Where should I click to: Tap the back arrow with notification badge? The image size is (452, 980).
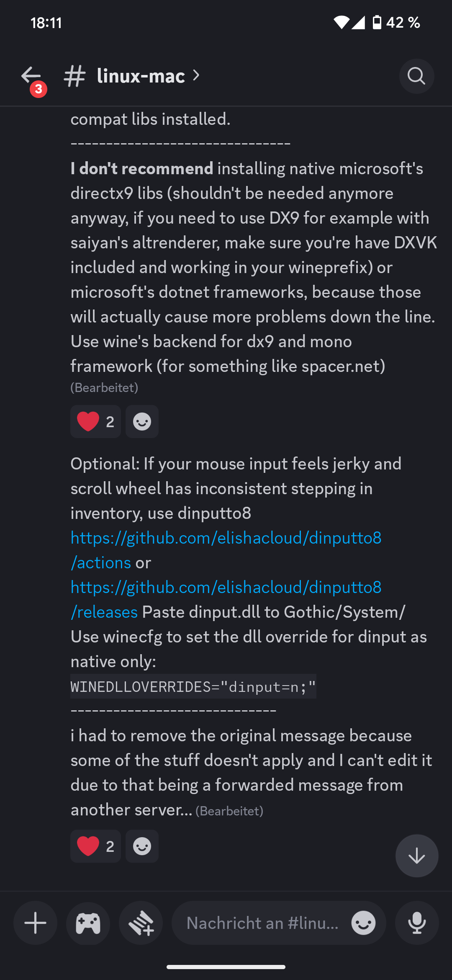[x=32, y=77]
